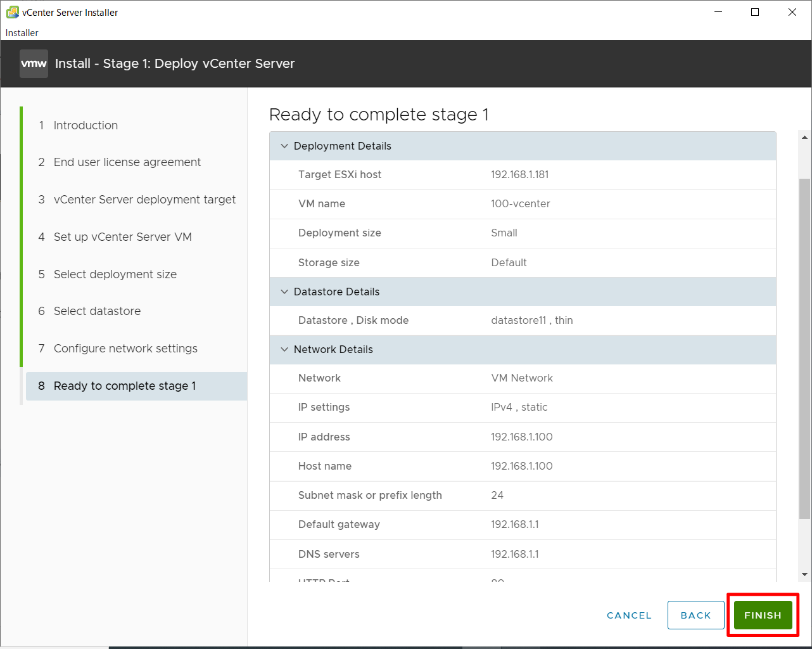Click the Ready to complete stage 1 heading
812x649 pixels.
pyautogui.click(x=379, y=115)
